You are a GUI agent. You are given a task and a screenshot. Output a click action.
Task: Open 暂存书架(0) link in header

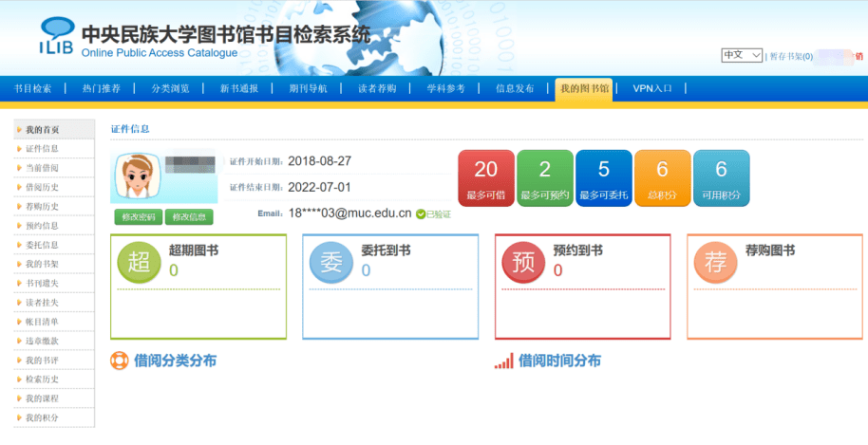point(791,56)
